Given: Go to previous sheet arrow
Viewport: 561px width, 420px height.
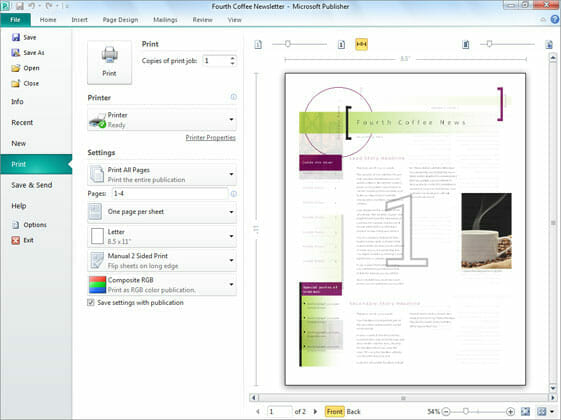Looking at the screenshot, I should point(258,411).
